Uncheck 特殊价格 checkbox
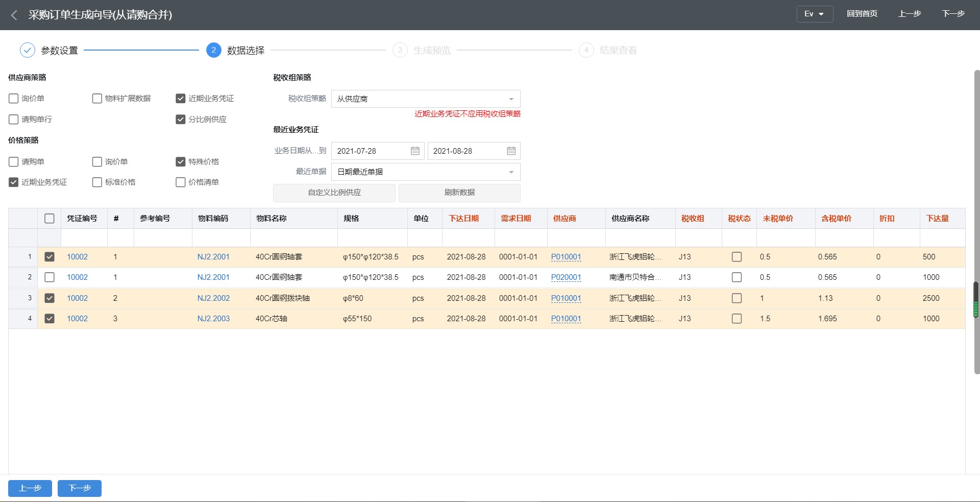The height and width of the screenshot is (502, 980). tap(181, 162)
